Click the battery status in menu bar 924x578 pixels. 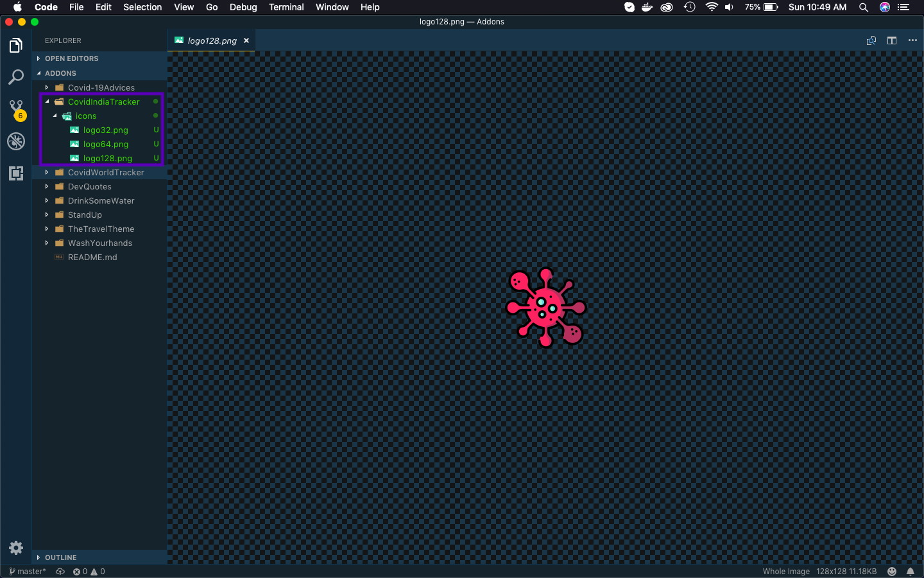tap(762, 7)
